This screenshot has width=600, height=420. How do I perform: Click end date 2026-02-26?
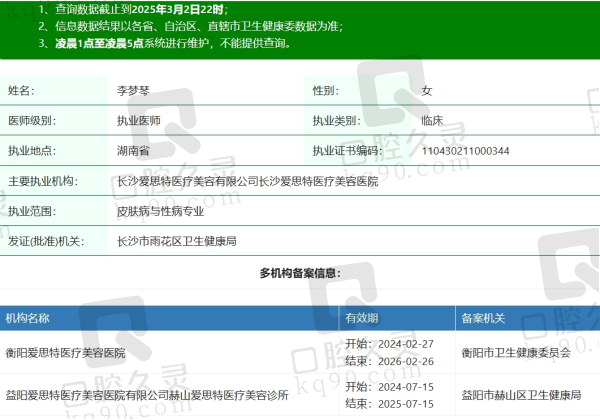tap(406, 361)
